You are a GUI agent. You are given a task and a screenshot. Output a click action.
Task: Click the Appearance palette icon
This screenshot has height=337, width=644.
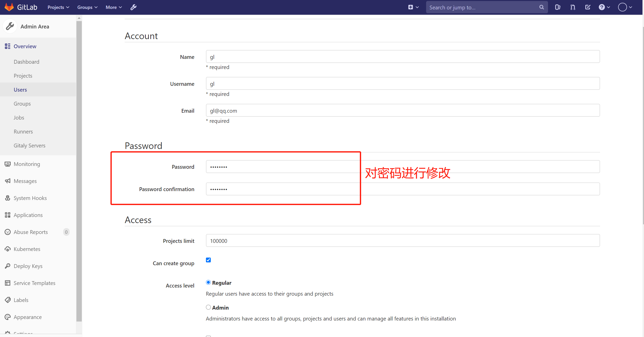tap(8, 317)
